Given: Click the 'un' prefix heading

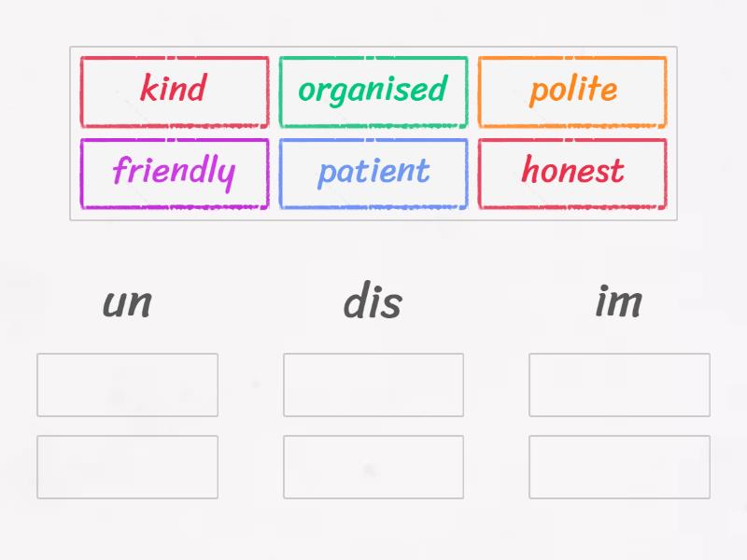Looking at the screenshot, I should point(128,301).
